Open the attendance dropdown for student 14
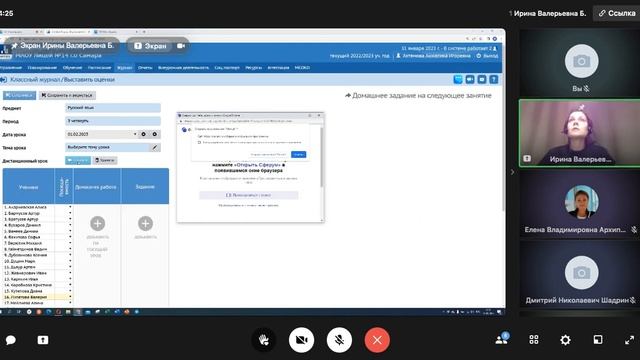The image size is (640, 360). point(70,285)
